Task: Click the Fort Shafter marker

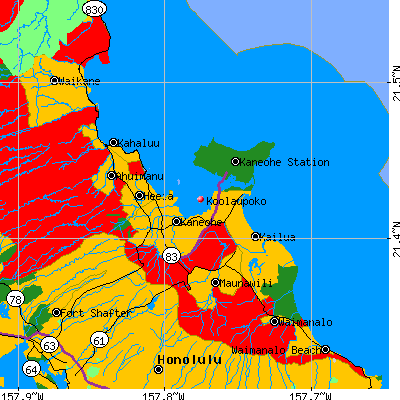Action: 56,313
